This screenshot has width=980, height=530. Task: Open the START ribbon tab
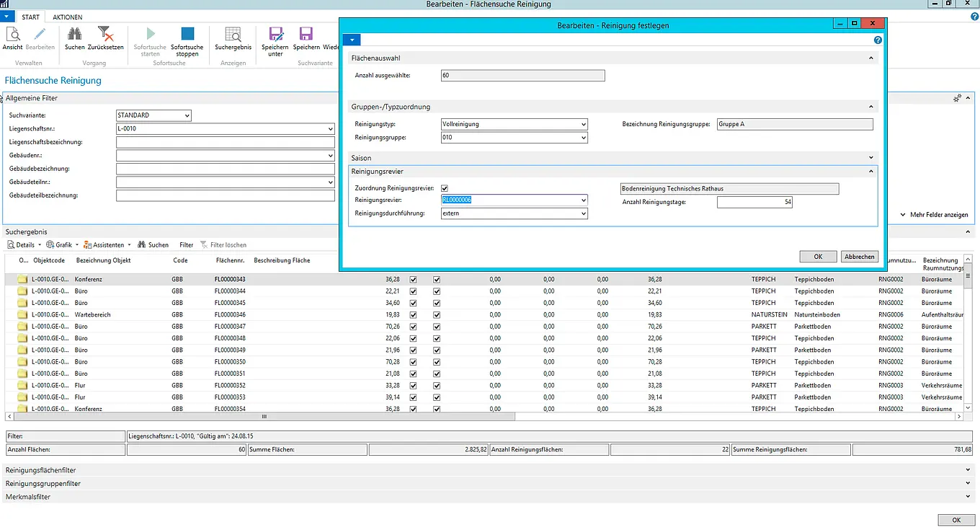coord(30,17)
